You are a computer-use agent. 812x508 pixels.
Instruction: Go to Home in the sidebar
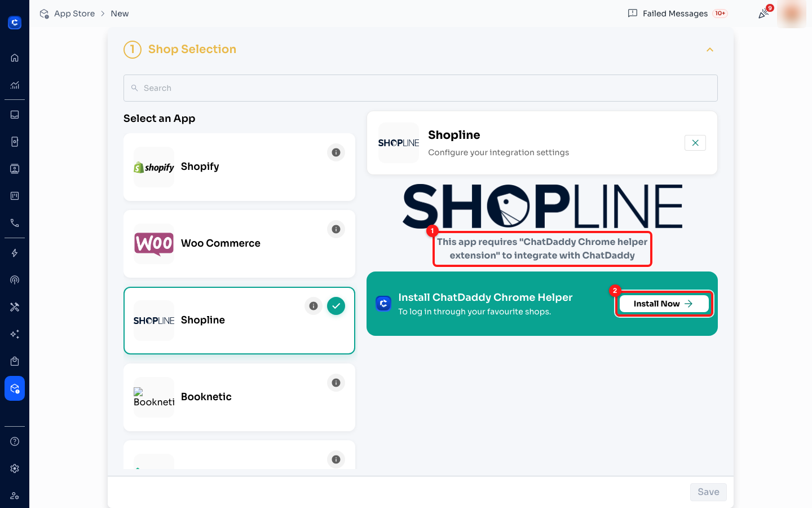coord(15,58)
